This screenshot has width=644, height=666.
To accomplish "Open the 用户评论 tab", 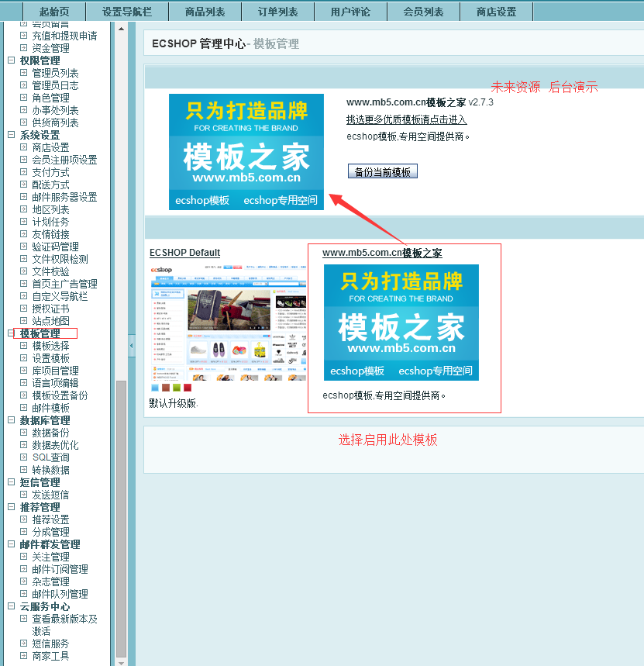I will [x=350, y=12].
